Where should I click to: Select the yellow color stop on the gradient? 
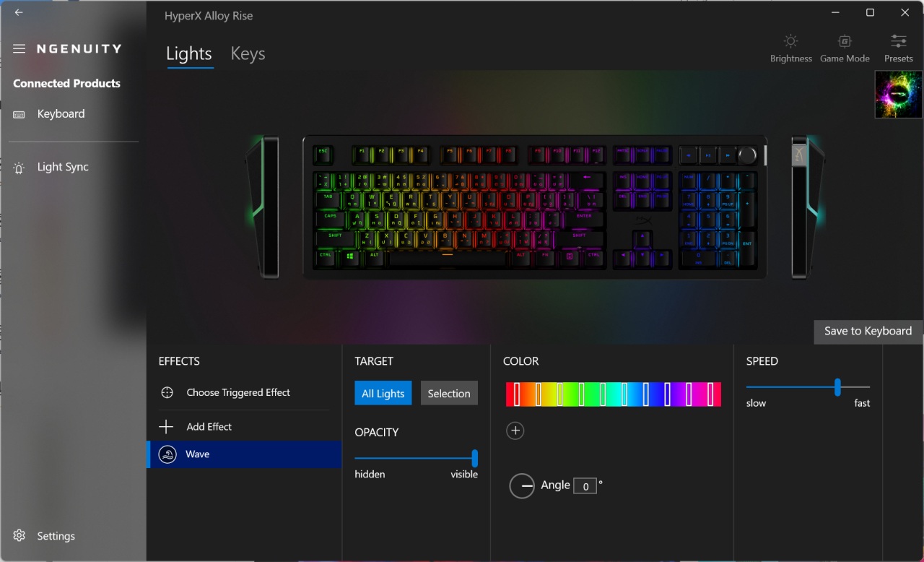560,394
